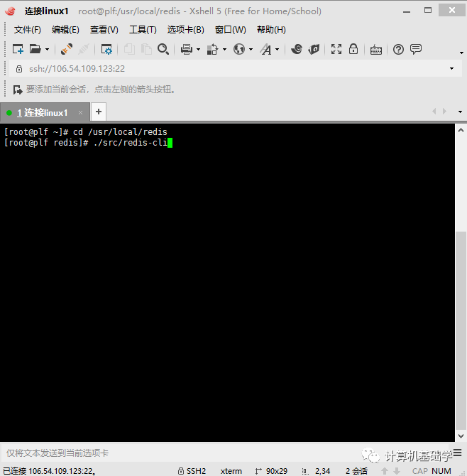Expand the file transfer dropdown arrow
The image size is (467, 476).
225,49
